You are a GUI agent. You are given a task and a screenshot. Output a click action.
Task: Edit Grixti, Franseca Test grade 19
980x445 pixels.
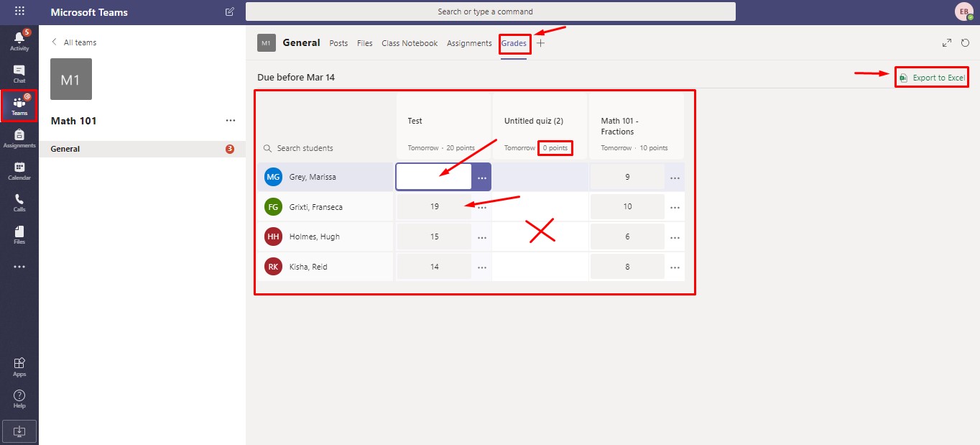(x=434, y=206)
